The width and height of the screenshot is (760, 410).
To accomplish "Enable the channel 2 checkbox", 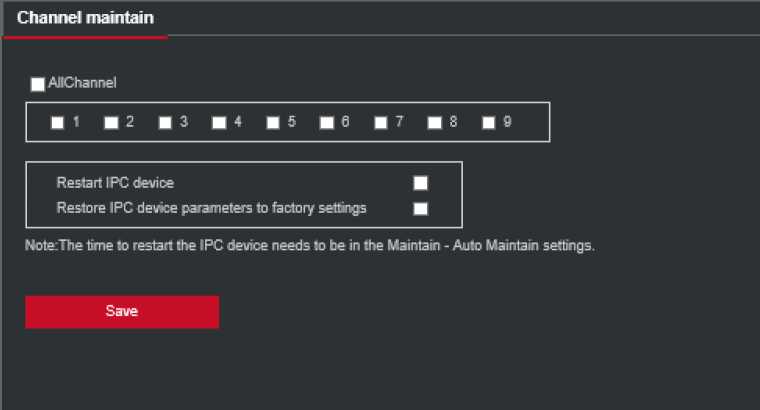I will (x=111, y=123).
